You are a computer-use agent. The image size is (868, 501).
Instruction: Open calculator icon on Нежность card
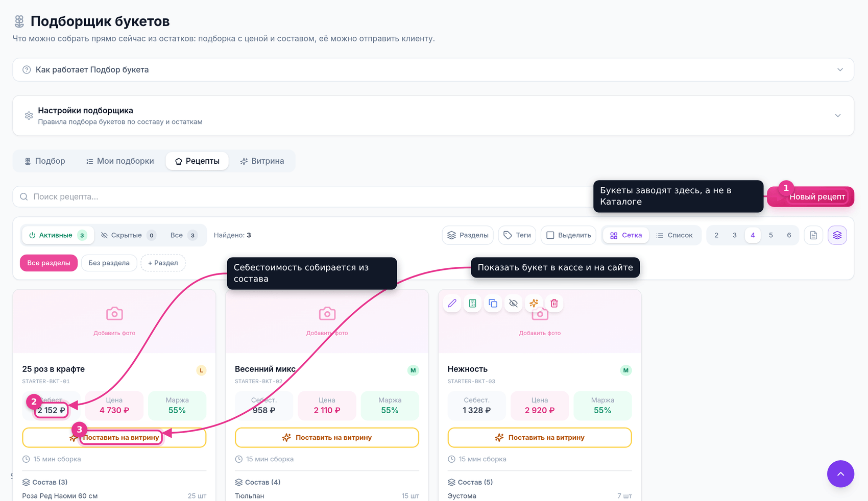pyautogui.click(x=473, y=304)
